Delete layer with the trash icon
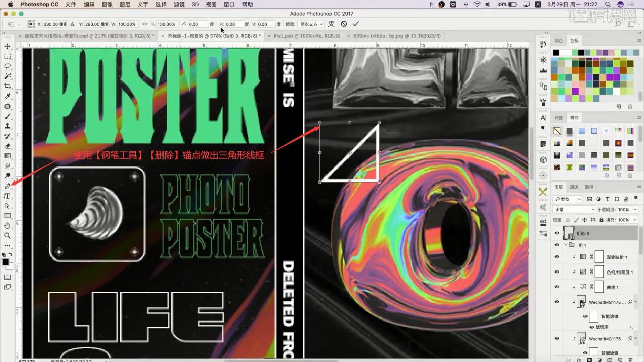644x362 pixels. click(630, 359)
